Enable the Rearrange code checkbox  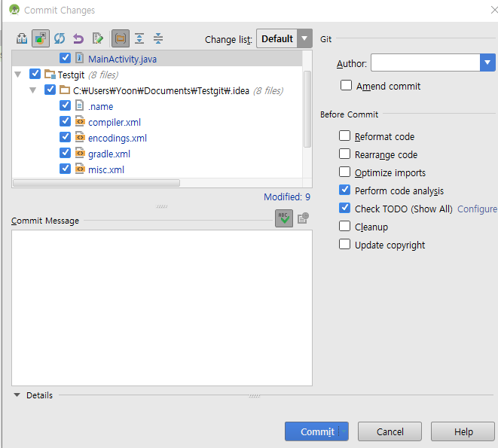pos(344,154)
